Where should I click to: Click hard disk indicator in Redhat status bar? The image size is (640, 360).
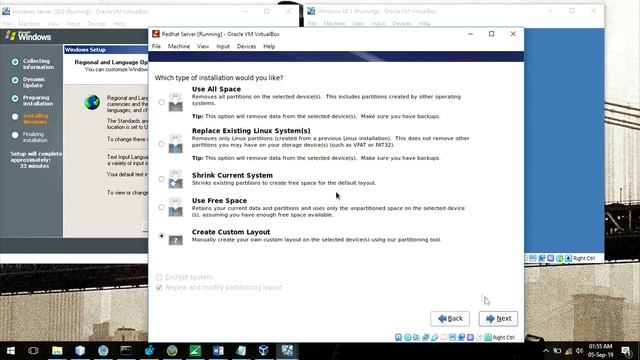click(x=398, y=337)
